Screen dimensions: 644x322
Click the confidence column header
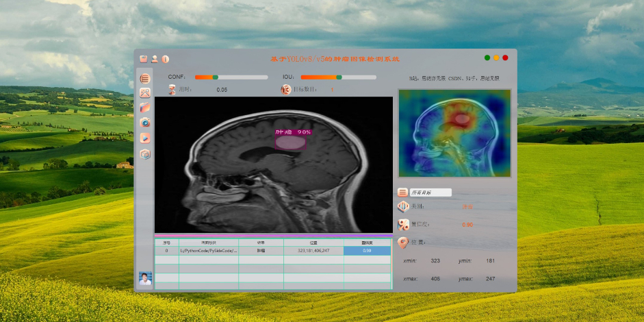368,243
